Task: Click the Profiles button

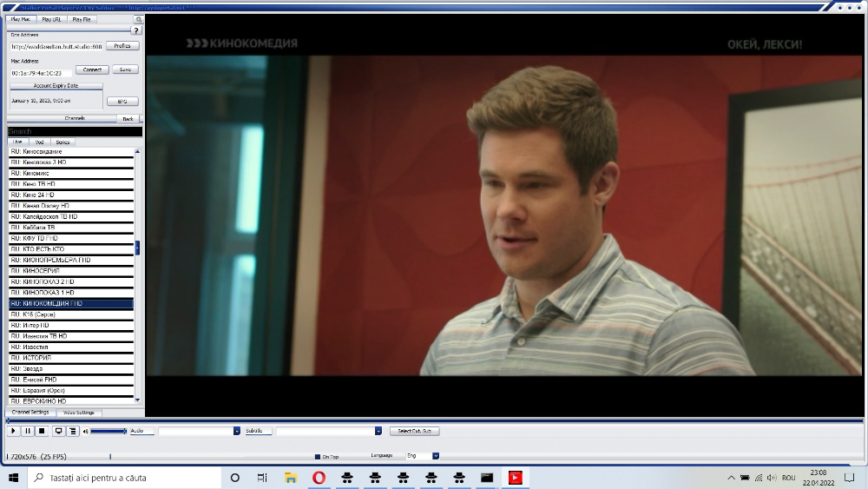Action: click(122, 46)
